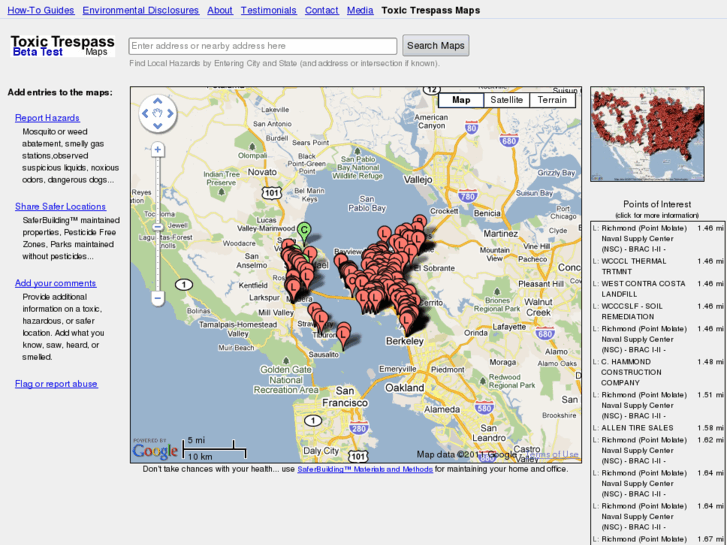
Task: Open the Testimonials page
Action: click(268, 10)
